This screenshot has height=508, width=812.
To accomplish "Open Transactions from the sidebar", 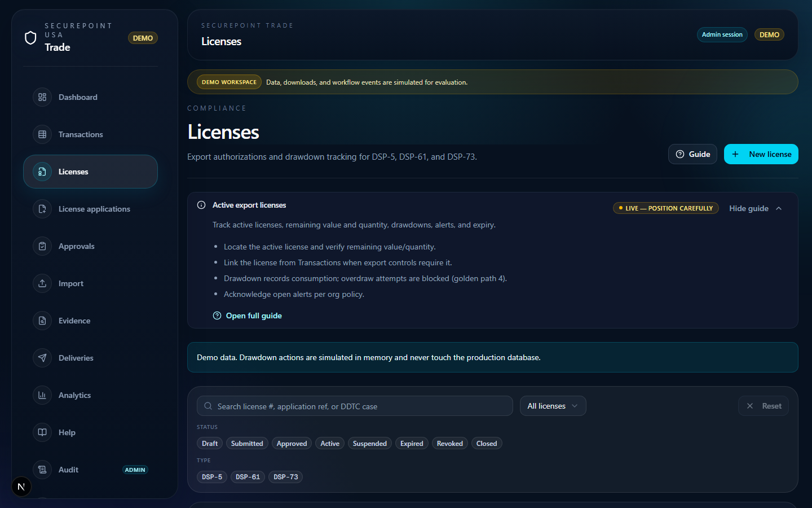I will tap(90, 134).
